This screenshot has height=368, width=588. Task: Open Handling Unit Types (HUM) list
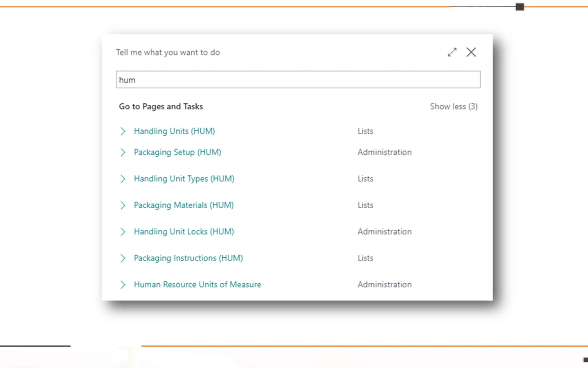pos(184,179)
